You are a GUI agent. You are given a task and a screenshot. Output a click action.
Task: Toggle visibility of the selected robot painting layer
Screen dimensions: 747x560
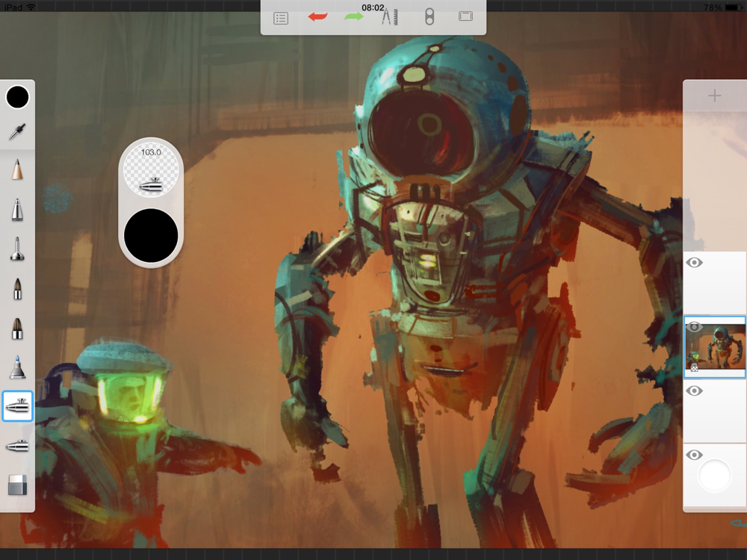694,327
